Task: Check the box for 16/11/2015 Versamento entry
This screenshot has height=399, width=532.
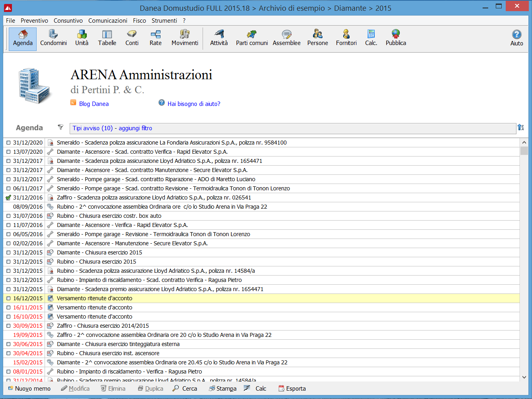Action: point(8,307)
